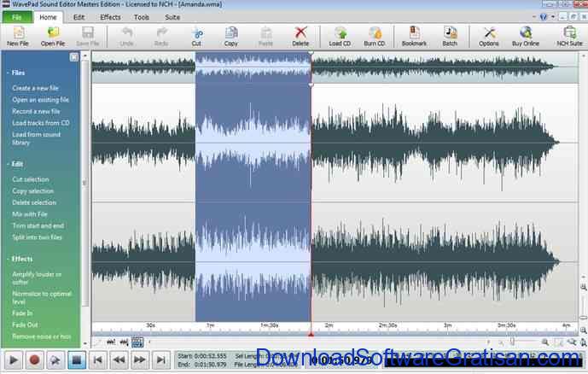Add a bookmark with the Bookmark icon

click(414, 37)
